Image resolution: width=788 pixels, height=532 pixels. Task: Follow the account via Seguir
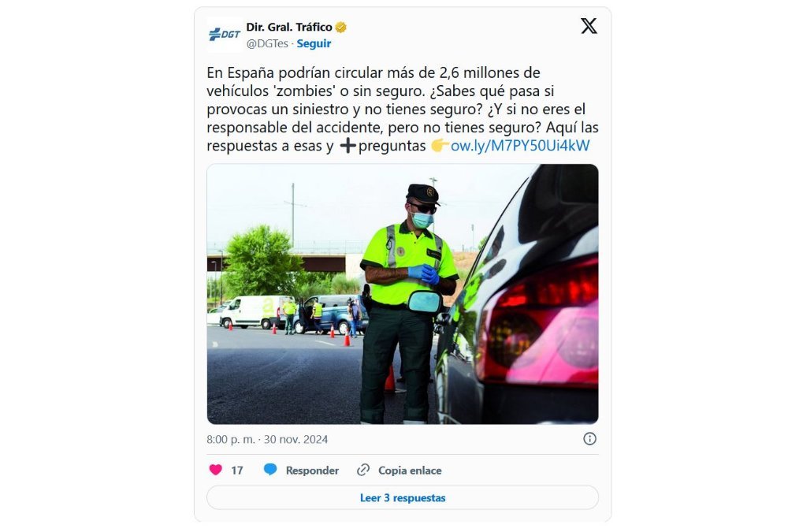point(314,44)
